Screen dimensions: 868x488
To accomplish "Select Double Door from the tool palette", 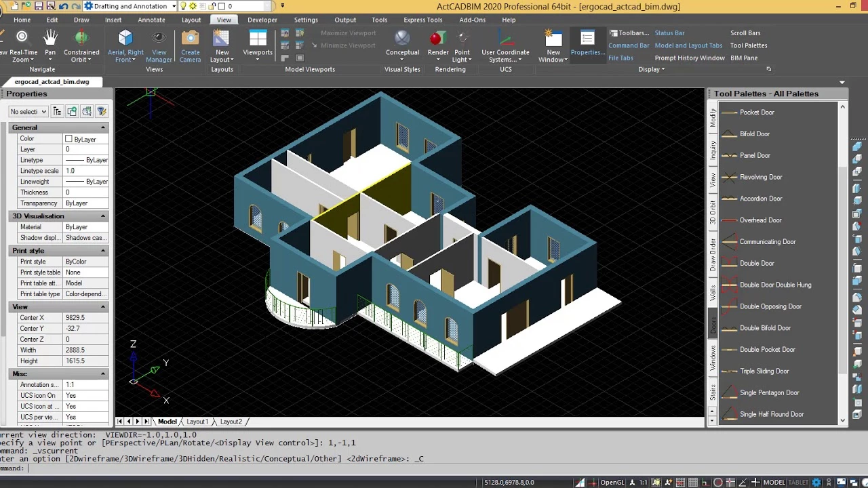I will click(757, 263).
